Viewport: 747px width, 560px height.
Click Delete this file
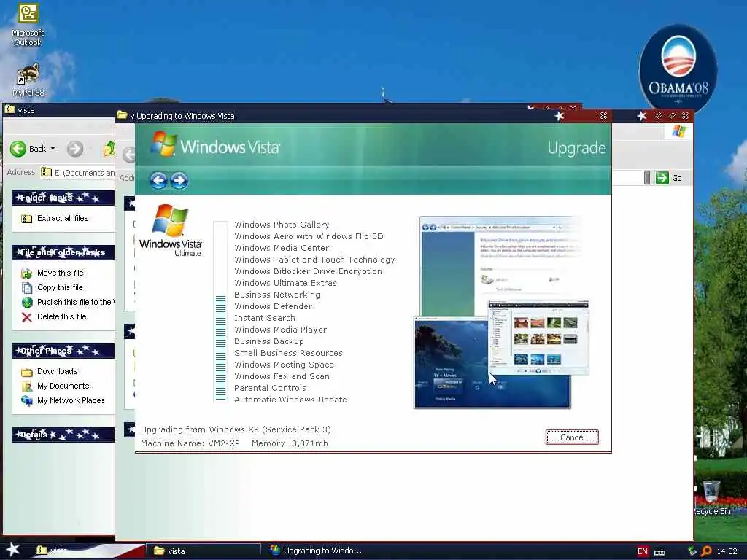tap(62, 316)
